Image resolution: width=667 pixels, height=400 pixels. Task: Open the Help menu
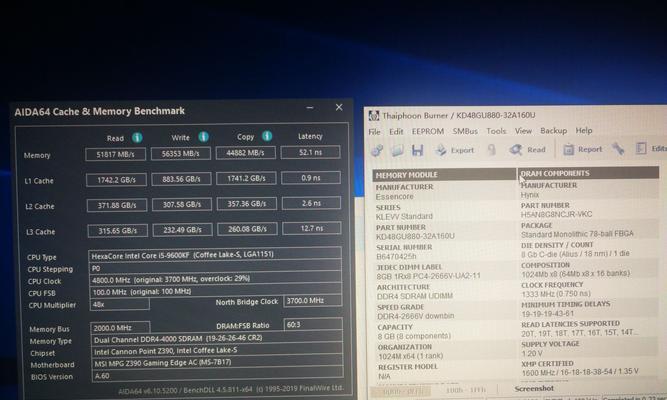(x=584, y=130)
